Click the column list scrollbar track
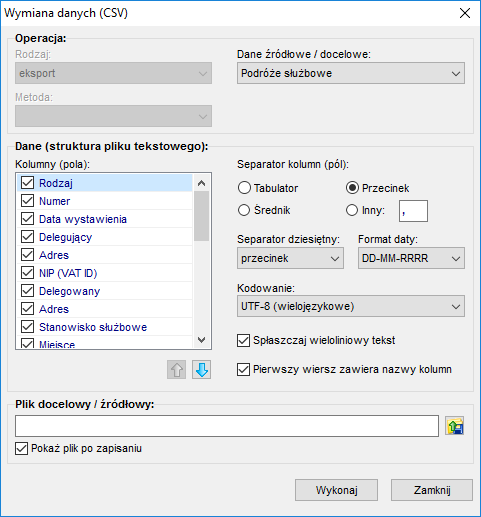This screenshot has width=481, height=517. 201,286
